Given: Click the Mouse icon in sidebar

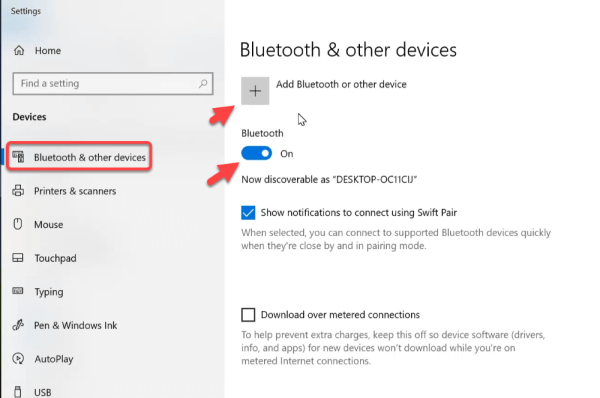Looking at the screenshot, I should (18, 224).
